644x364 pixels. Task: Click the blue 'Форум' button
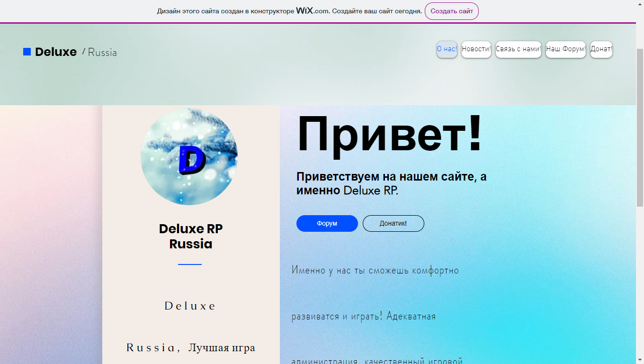327,223
